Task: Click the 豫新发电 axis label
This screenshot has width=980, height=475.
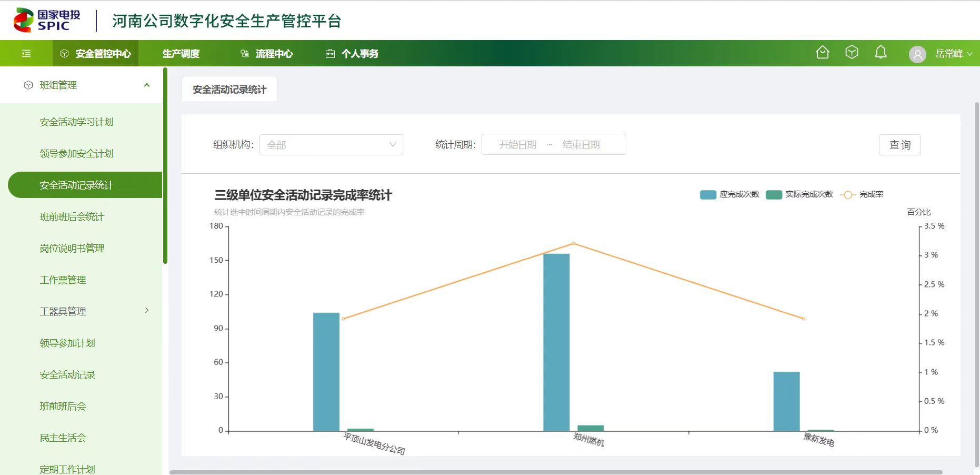Action: pos(818,440)
